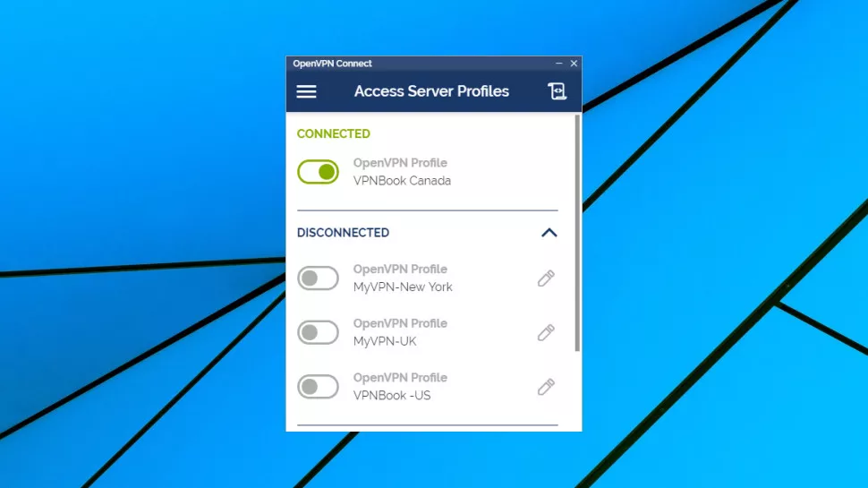The height and width of the screenshot is (488, 868).
Task: Edit the MyVPN-New York profile
Action: (x=546, y=278)
